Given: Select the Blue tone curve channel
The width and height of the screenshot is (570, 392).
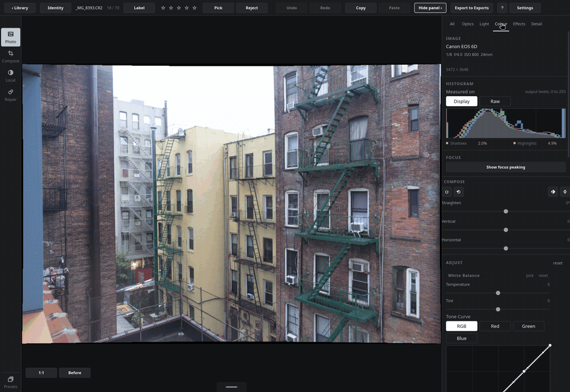Looking at the screenshot, I should (x=461, y=338).
